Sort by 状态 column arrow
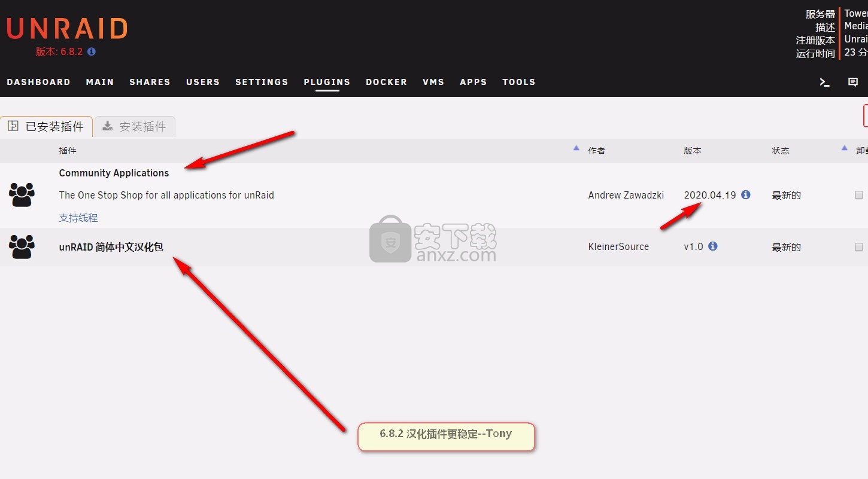868x479 pixels. click(845, 148)
